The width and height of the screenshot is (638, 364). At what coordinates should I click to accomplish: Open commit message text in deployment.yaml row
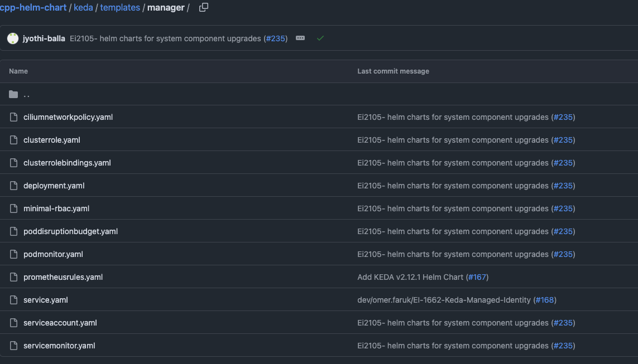(453, 186)
